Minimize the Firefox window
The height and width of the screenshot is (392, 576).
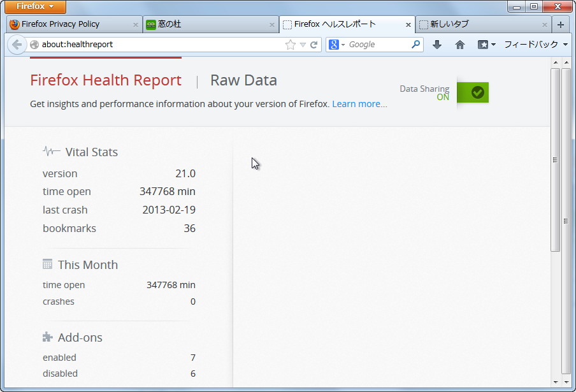517,6
